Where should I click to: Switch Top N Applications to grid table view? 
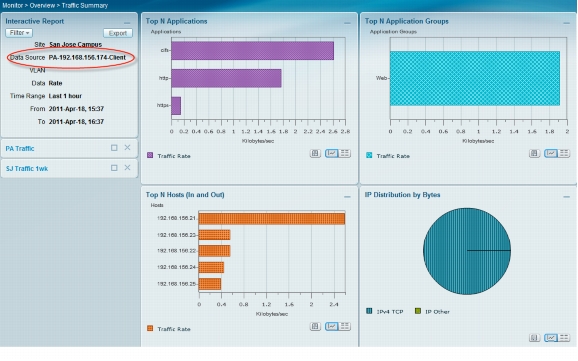click(x=345, y=153)
